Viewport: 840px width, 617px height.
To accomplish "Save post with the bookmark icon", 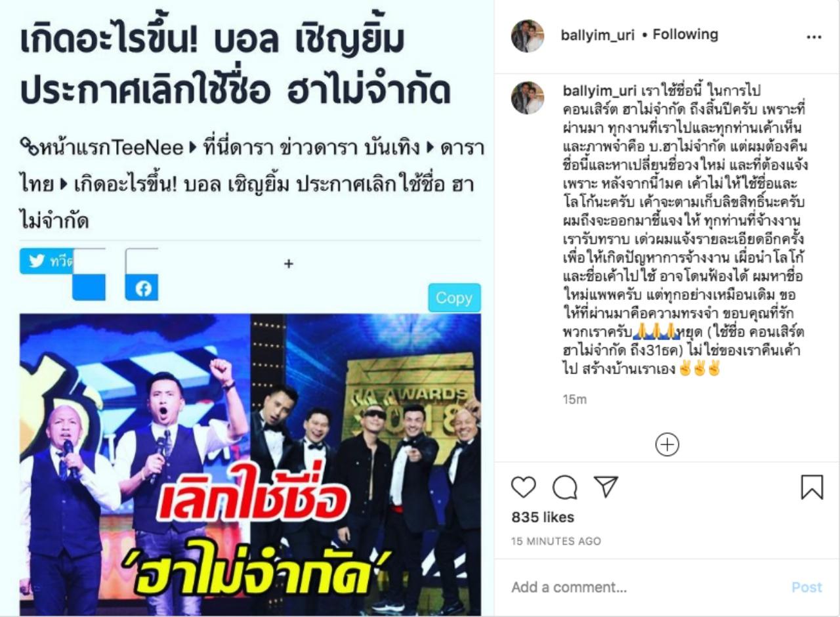I will [812, 487].
